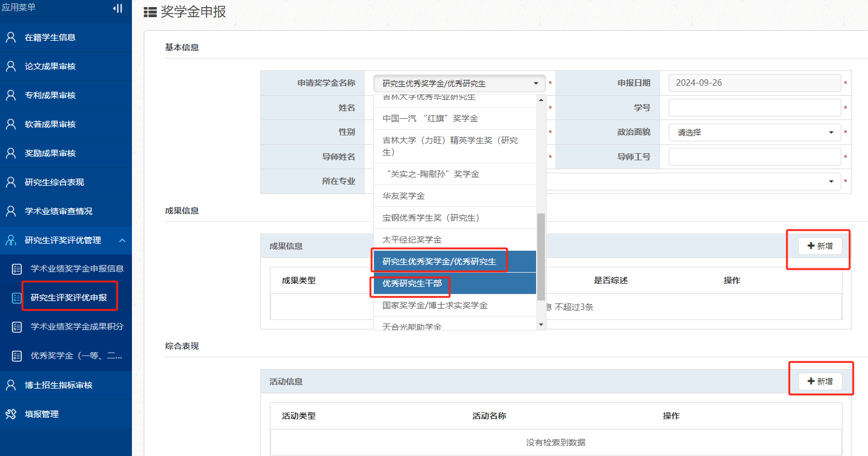Click the icon beside 专利成果审核
868x456 pixels.
[11, 95]
